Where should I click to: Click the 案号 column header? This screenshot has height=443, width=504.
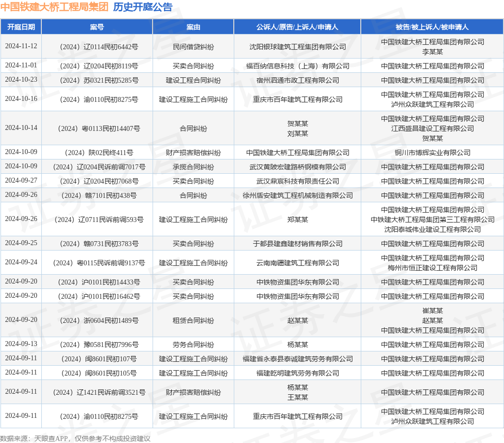point(97,27)
